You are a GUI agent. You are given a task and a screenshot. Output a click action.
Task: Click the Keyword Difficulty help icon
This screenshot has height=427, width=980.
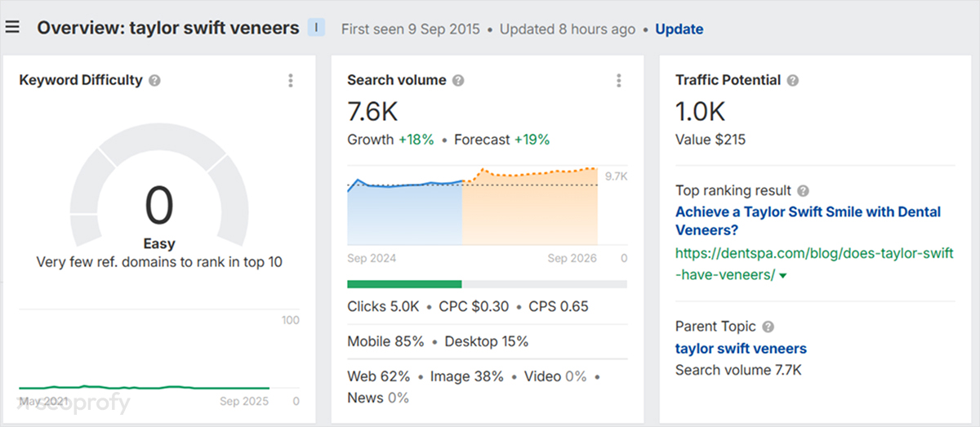(155, 80)
